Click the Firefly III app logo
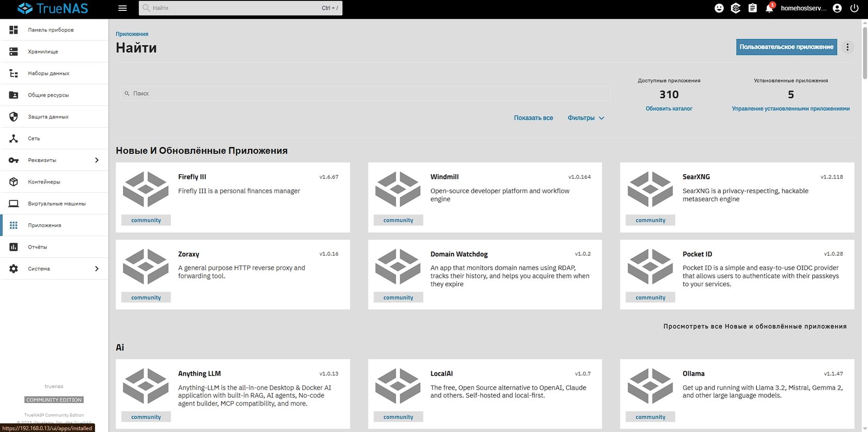The height and width of the screenshot is (432, 868). (146, 189)
